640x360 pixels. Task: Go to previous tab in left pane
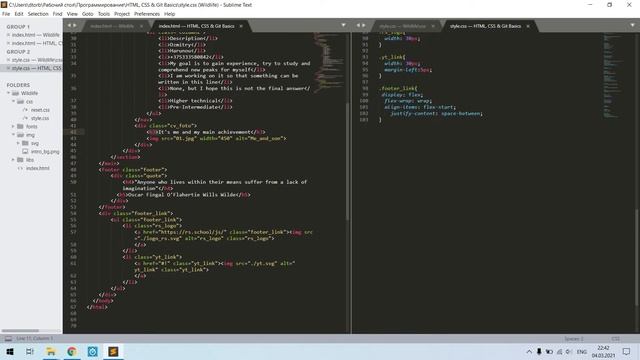pos(69,25)
